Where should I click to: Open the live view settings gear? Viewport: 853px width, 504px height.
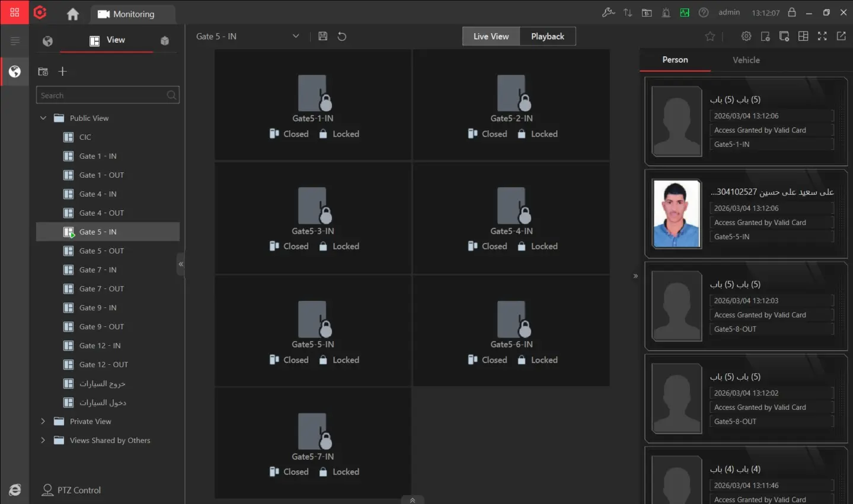point(746,36)
